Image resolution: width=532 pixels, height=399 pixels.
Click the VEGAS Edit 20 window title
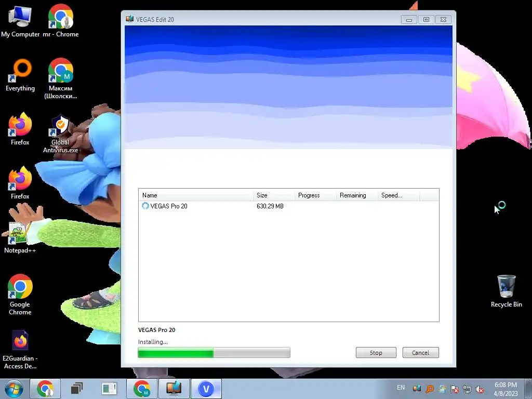coord(155,19)
